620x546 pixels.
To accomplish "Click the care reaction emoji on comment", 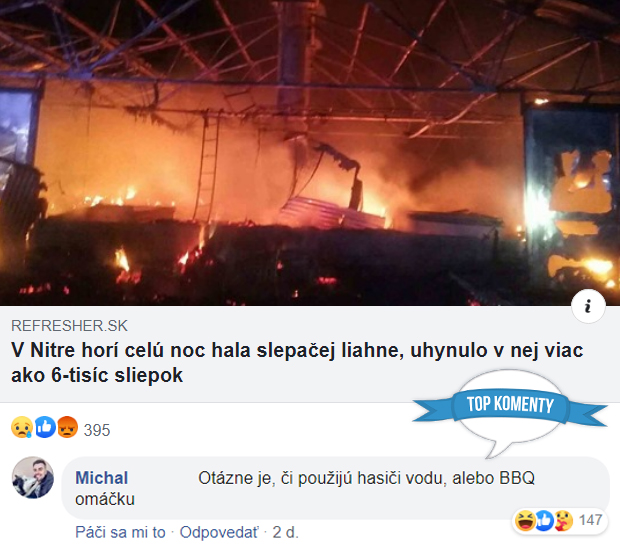I will coord(563,520).
